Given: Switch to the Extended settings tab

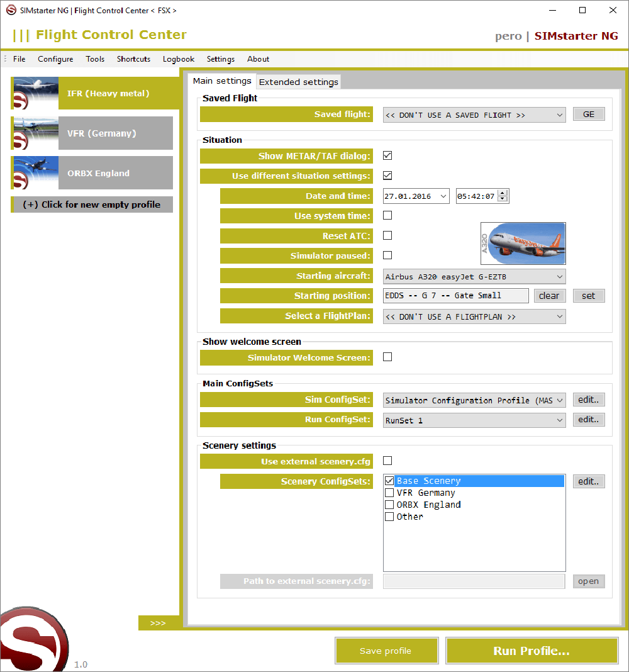Looking at the screenshot, I should click(299, 82).
